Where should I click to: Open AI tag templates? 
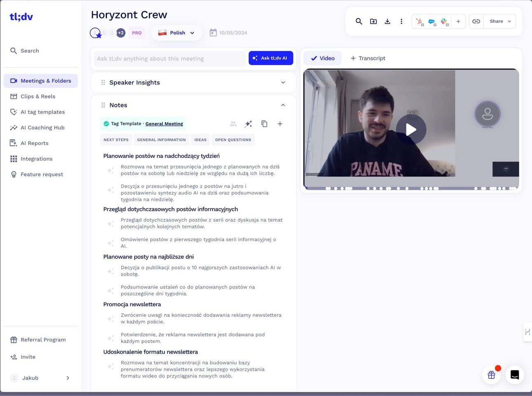(x=37, y=112)
